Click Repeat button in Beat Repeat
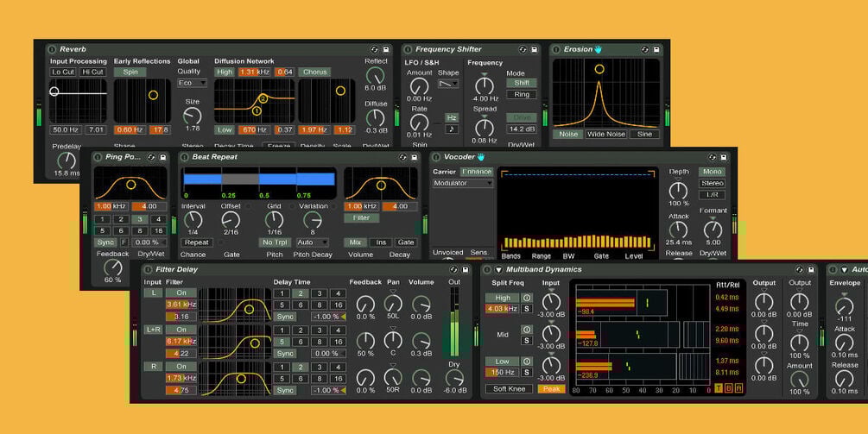Screen dimensions: 868x434 point(197,242)
